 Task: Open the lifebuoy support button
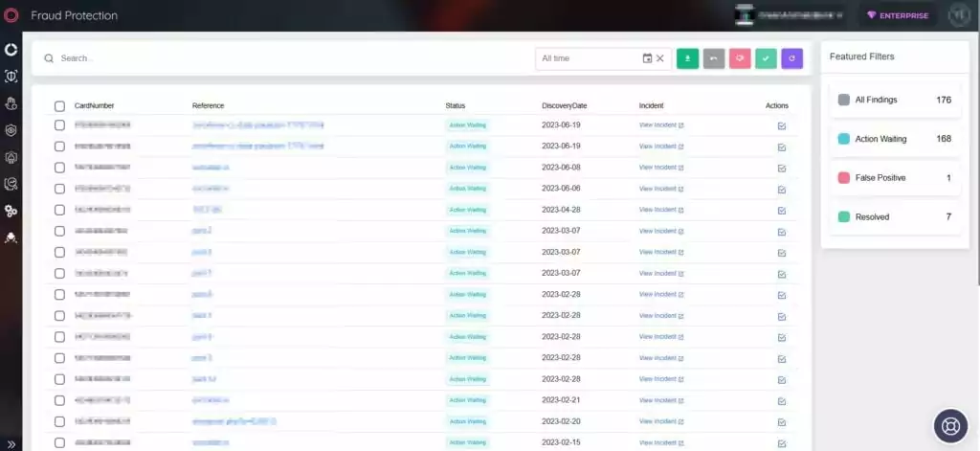[x=950, y=426]
